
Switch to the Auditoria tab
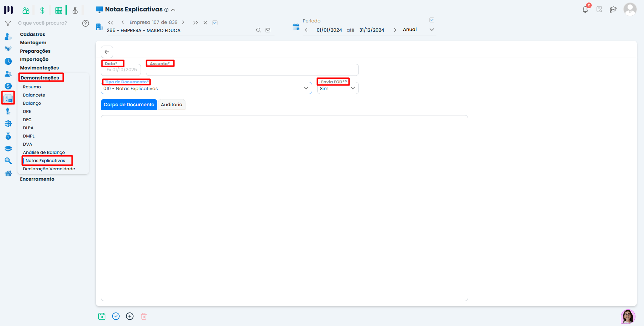pos(172,104)
